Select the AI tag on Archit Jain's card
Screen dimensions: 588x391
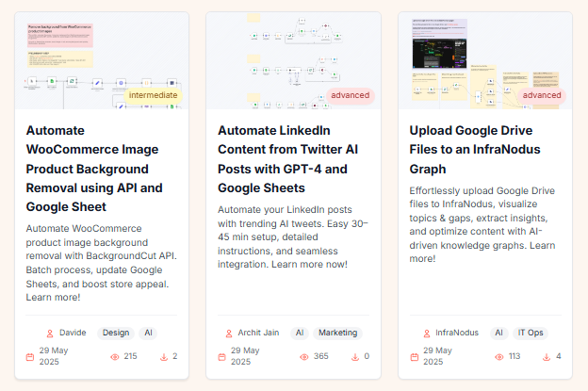(x=300, y=333)
